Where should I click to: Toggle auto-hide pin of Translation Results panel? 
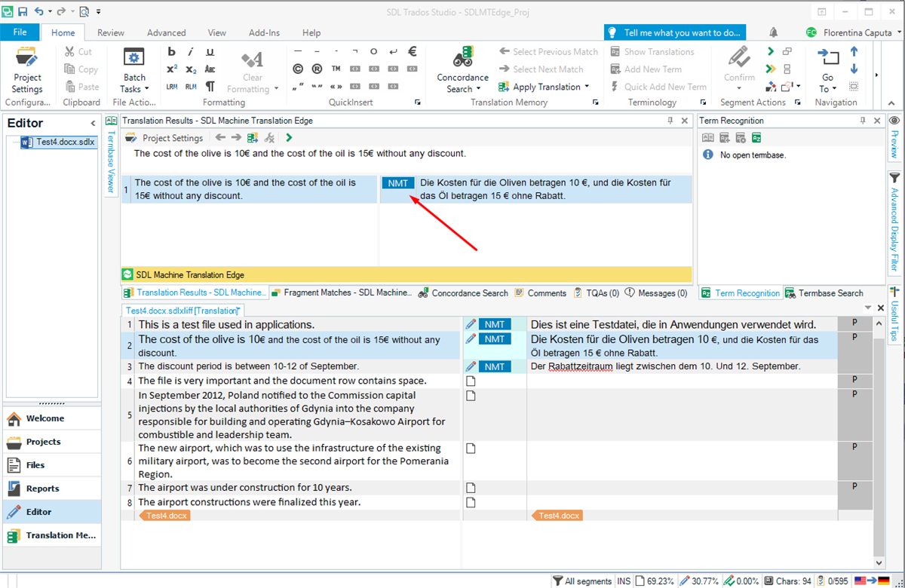670,121
